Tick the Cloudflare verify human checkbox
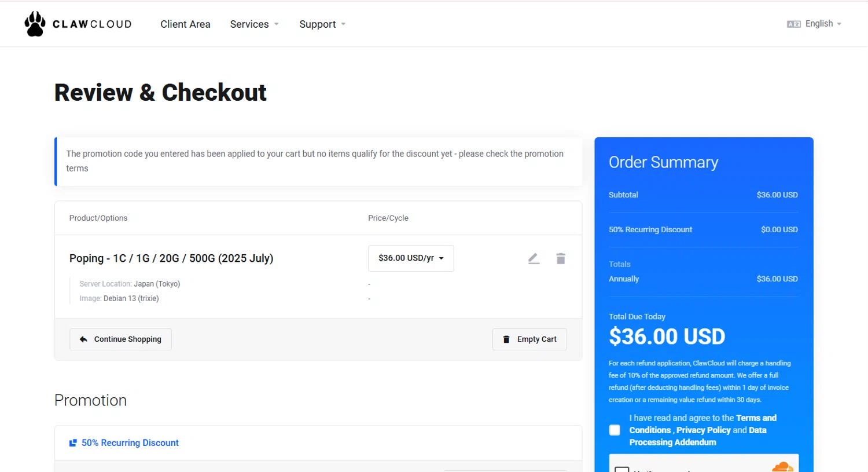Viewport: 868px width, 472px height. click(621, 469)
